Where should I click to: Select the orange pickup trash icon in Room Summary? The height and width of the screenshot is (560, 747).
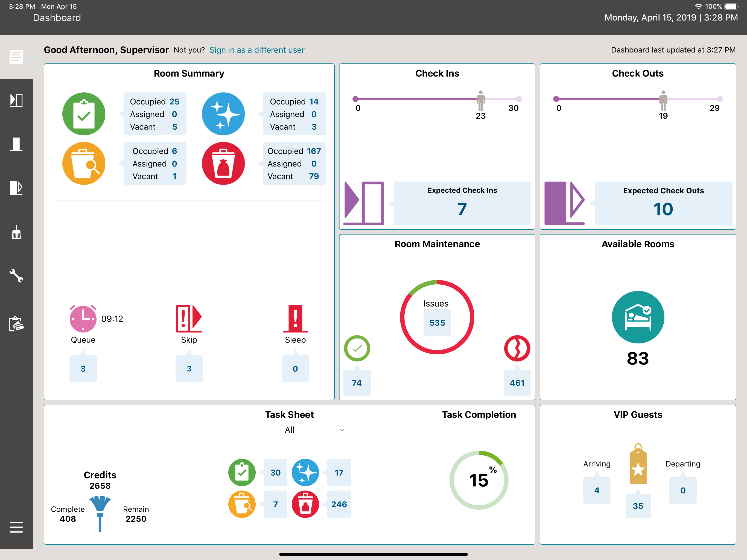(x=84, y=164)
